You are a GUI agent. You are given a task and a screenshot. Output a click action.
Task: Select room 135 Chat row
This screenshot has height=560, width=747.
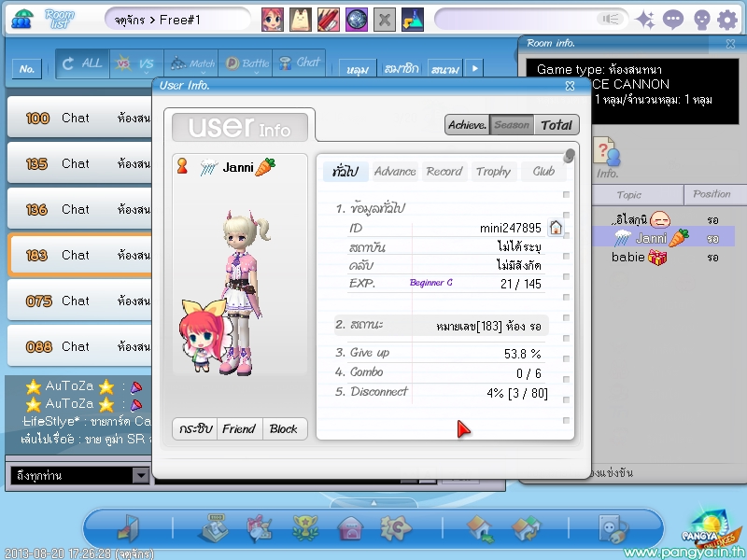click(x=80, y=163)
